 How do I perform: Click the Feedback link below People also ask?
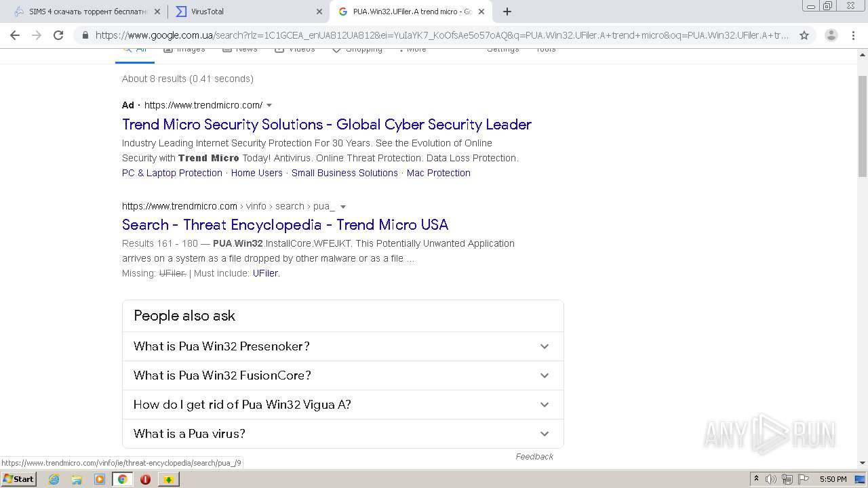point(534,457)
